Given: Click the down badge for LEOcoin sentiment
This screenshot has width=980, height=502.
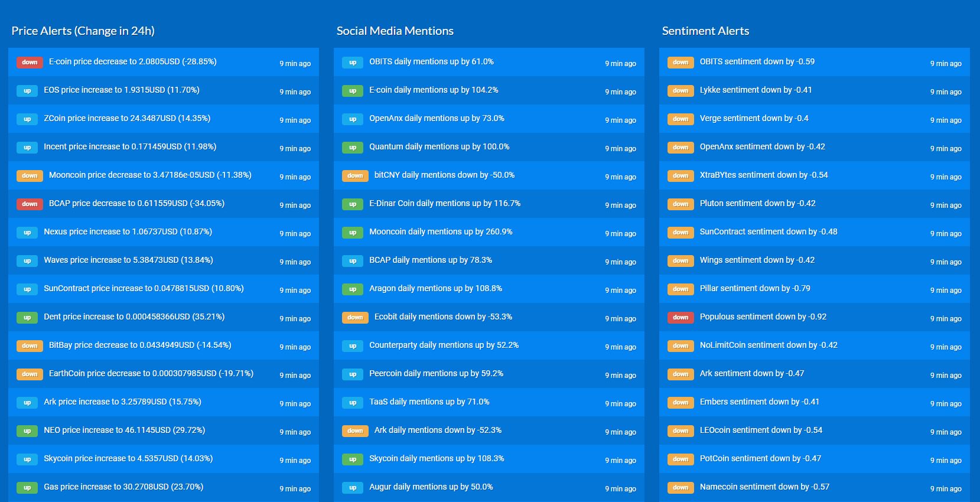Looking at the screenshot, I should pyautogui.click(x=681, y=431).
